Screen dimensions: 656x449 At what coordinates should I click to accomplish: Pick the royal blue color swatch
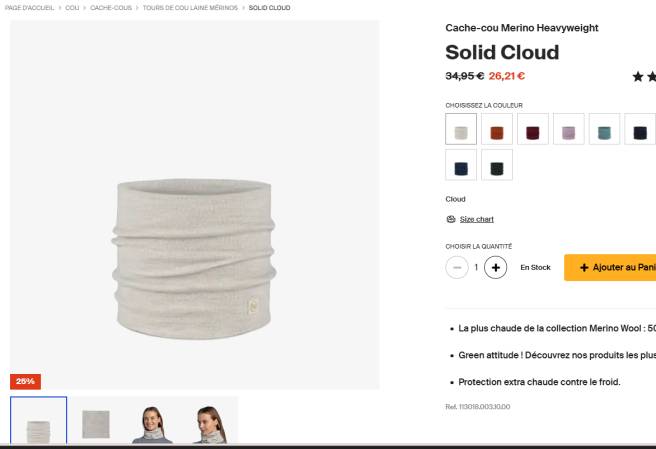coord(461,165)
